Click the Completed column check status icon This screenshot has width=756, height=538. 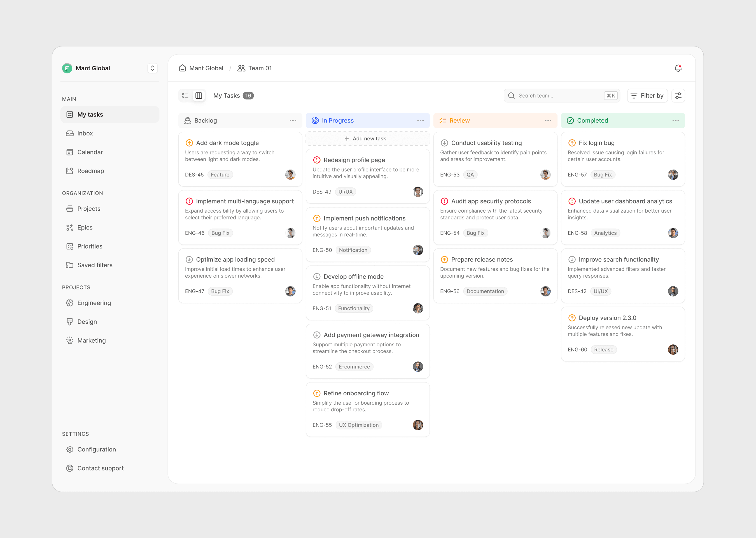pyautogui.click(x=570, y=120)
